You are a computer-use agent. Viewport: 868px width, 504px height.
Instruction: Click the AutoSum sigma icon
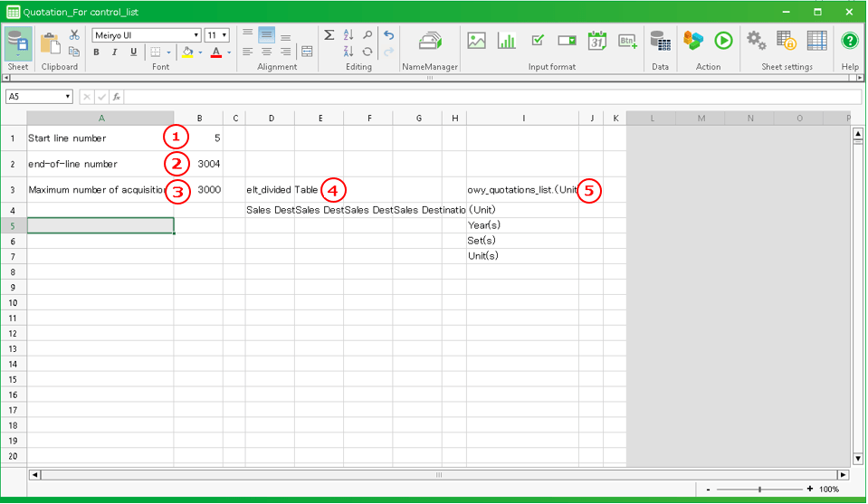coord(329,35)
